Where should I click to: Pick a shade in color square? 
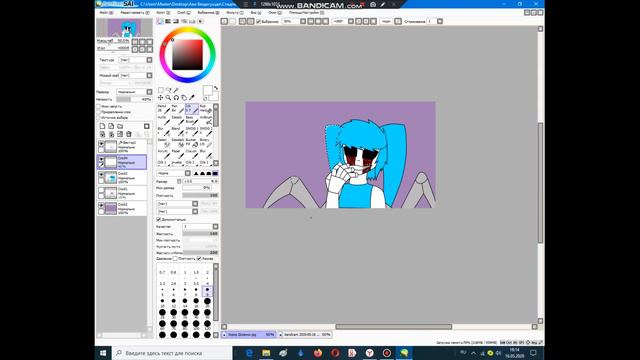(x=188, y=55)
